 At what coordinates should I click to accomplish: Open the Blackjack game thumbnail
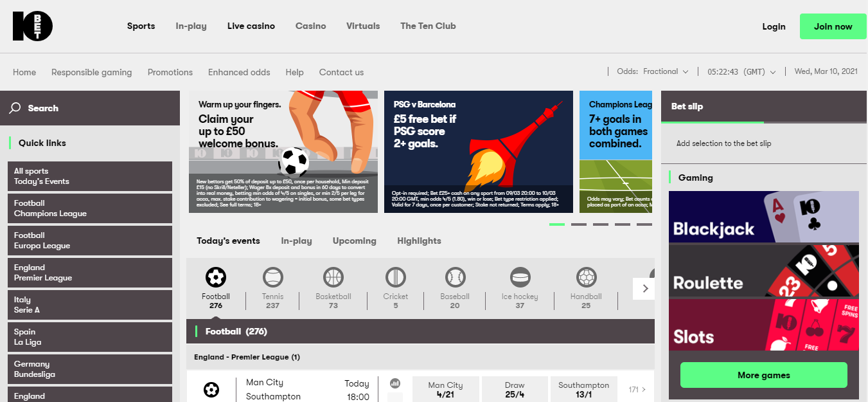click(x=763, y=217)
